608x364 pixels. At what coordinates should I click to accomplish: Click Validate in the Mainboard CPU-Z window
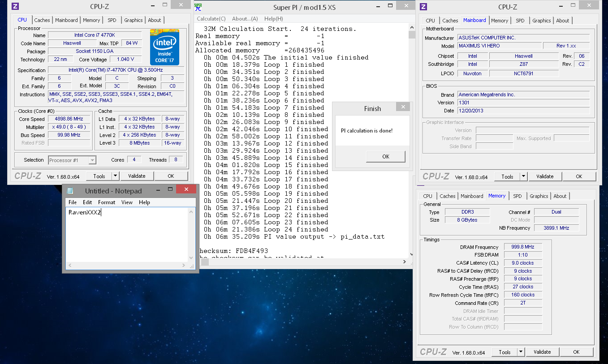pos(545,176)
